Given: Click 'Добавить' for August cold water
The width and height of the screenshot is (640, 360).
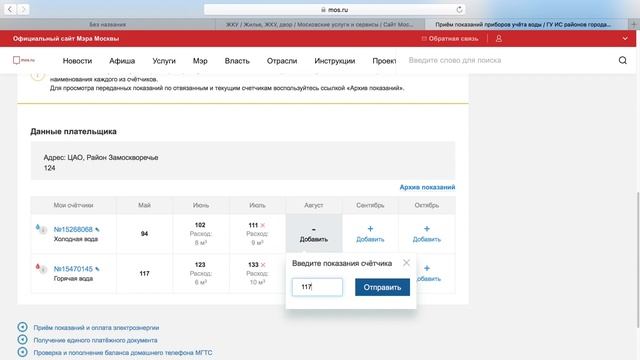Looking at the screenshot, I should coord(314,234).
